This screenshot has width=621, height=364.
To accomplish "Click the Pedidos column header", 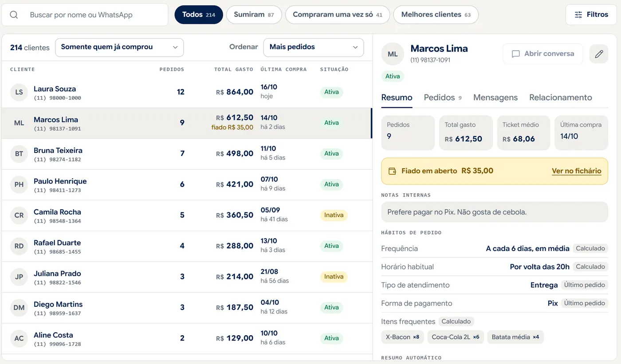I will 172,69.
